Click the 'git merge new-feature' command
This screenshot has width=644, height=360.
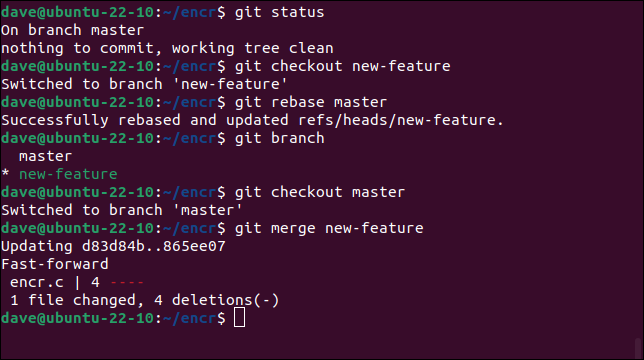click(x=329, y=228)
